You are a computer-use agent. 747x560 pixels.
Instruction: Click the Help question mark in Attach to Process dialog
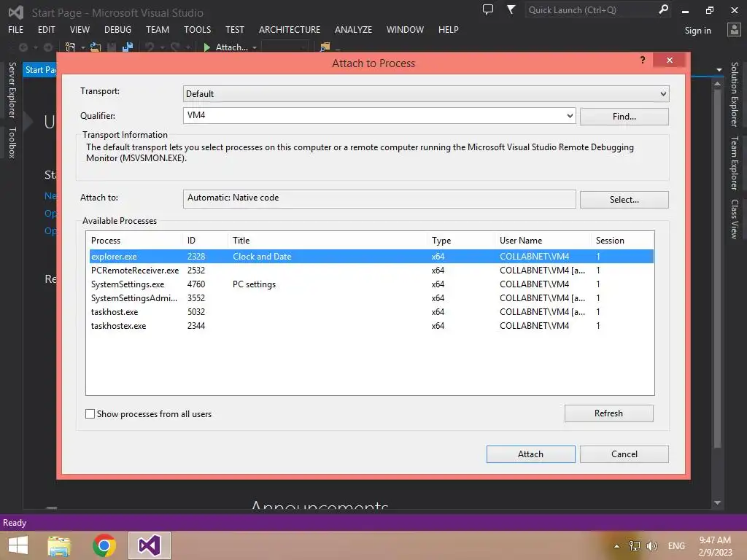click(643, 60)
